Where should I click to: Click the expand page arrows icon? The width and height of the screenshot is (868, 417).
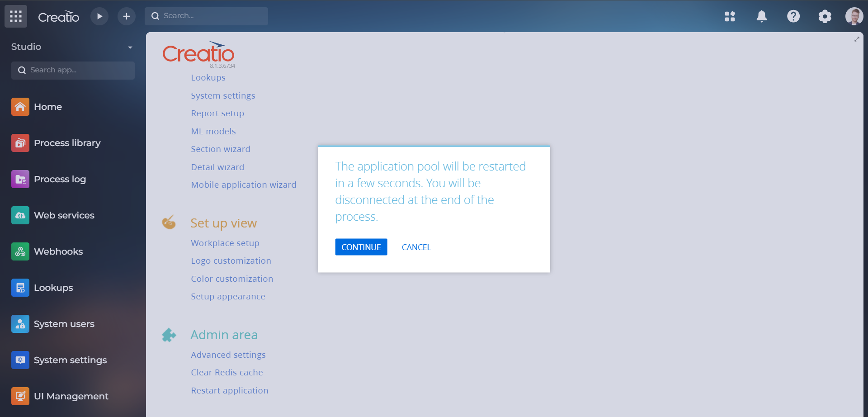point(857,39)
